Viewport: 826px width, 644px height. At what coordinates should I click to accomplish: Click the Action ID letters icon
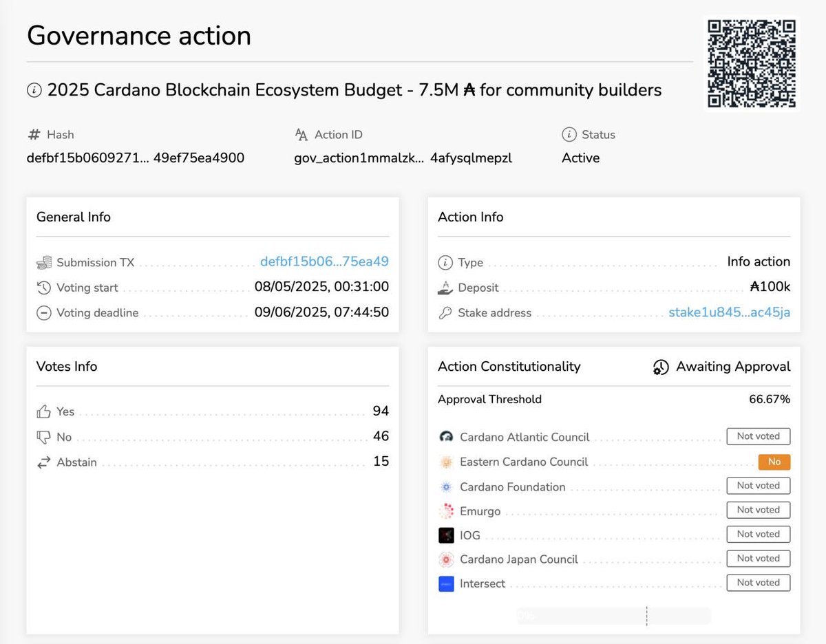pyautogui.click(x=301, y=135)
